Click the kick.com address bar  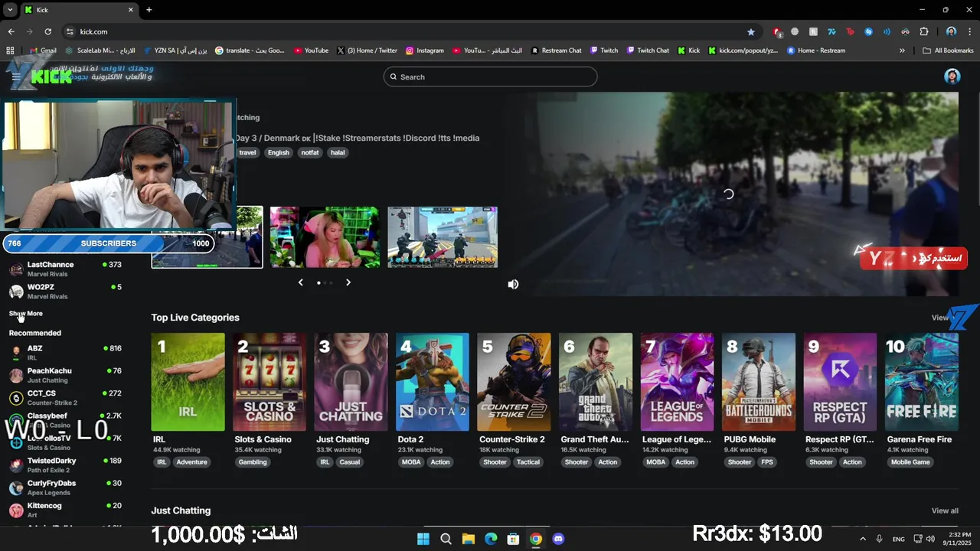pyautogui.click(x=406, y=31)
